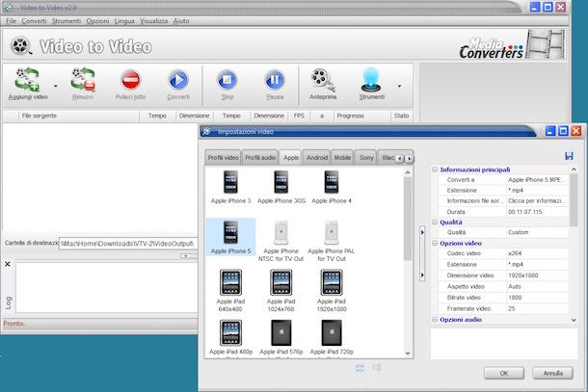The width and height of the screenshot is (588, 392).
Task: Click the upper panel collapse arrow
Action: 422,232
